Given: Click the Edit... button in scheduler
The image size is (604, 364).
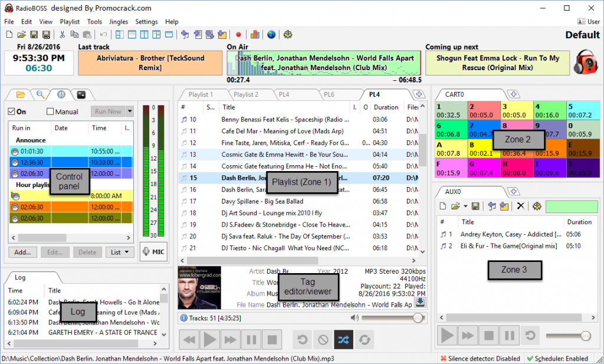Looking at the screenshot, I should (x=55, y=252).
